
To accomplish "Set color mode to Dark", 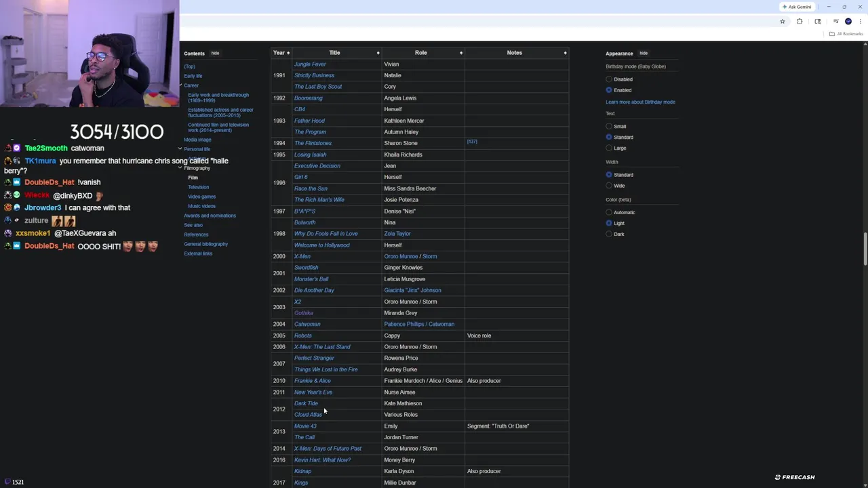I will tap(609, 235).
